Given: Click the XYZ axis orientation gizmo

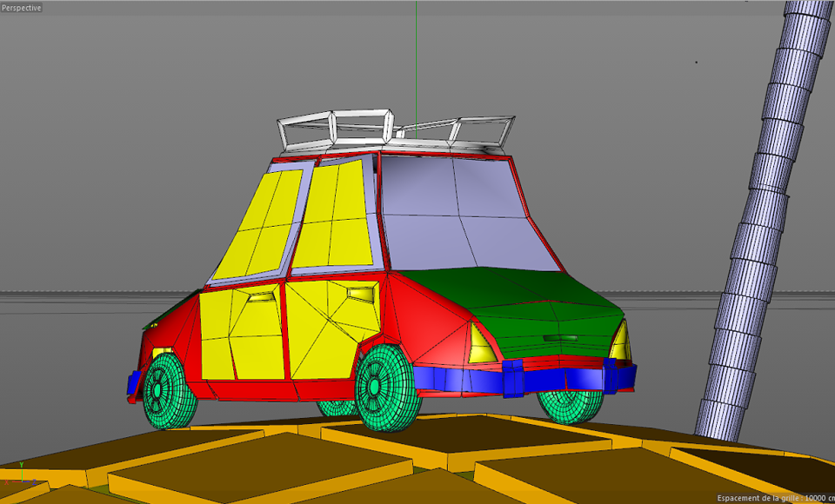Looking at the screenshot, I should pyautogui.click(x=20, y=474).
